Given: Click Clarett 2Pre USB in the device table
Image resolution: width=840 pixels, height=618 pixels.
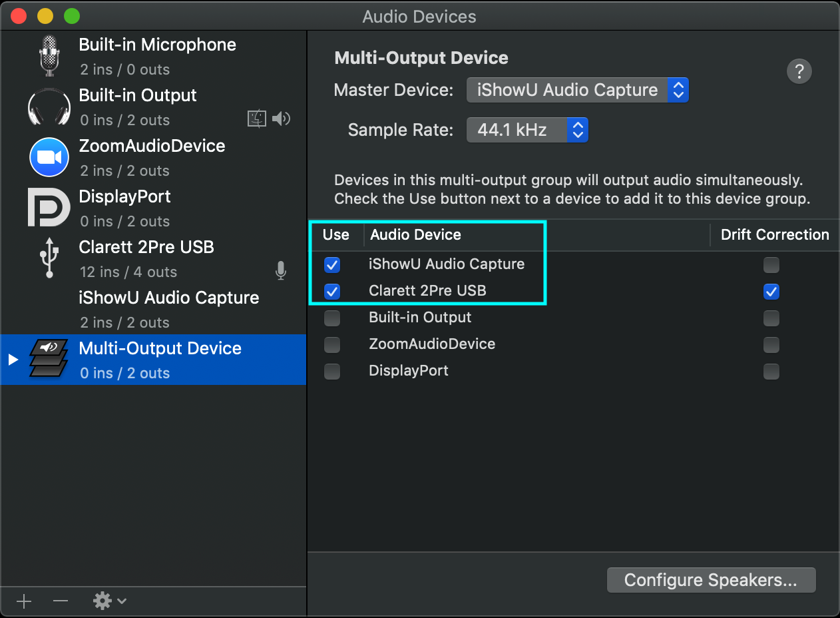Looking at the screenshot, I should click(427, 291).
